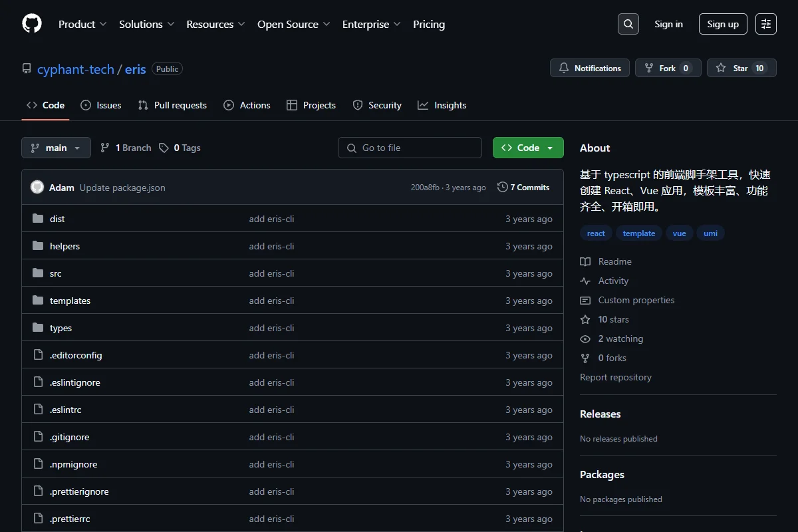The image size is (798, 532).
Task: Click Adam's avatar thumbnail
Action: 37,188
